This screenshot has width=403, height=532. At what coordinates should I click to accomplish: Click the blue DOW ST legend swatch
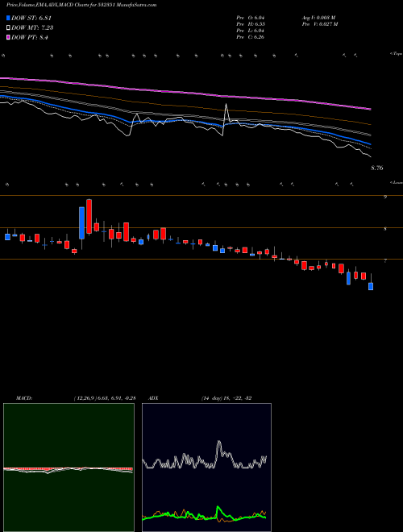tap(9, 19)
